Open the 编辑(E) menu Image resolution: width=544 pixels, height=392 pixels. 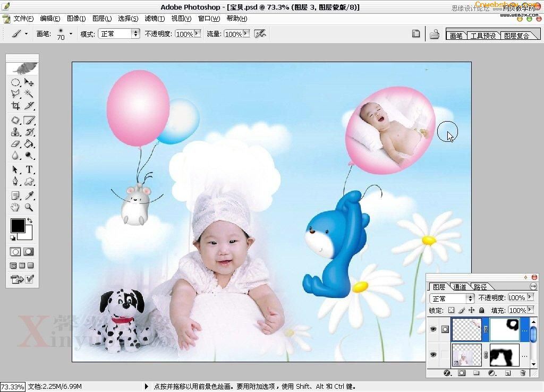[50, 19]
